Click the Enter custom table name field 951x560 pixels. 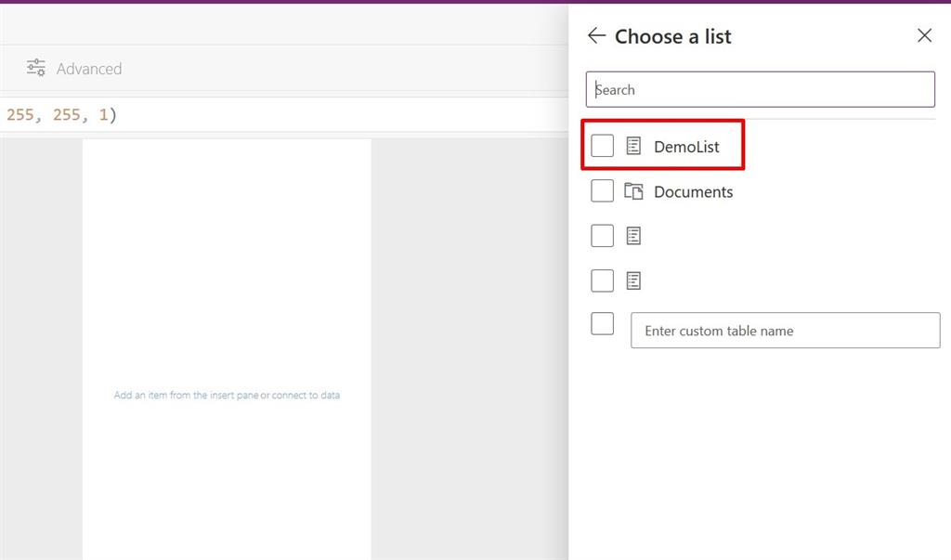(x=785, y=330)
